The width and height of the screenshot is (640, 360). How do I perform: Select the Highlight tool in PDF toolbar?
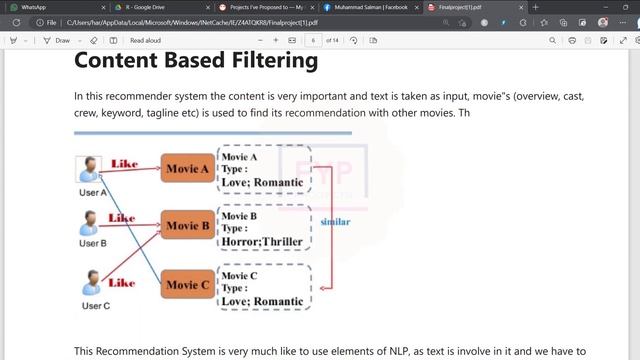(x=13, y=40)
